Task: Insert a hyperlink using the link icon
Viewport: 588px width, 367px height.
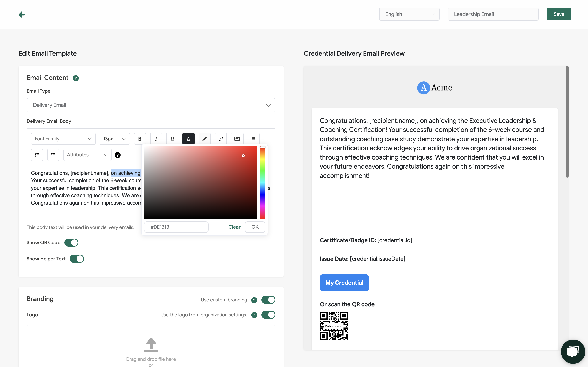Action: point(221,139)
